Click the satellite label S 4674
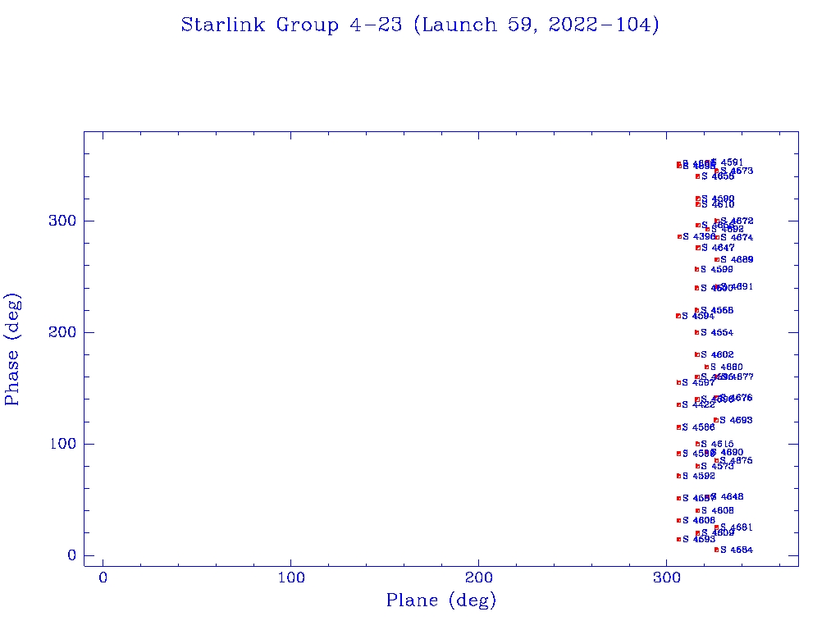This screenshot has height=630, width=840. [x=737, y=237]
